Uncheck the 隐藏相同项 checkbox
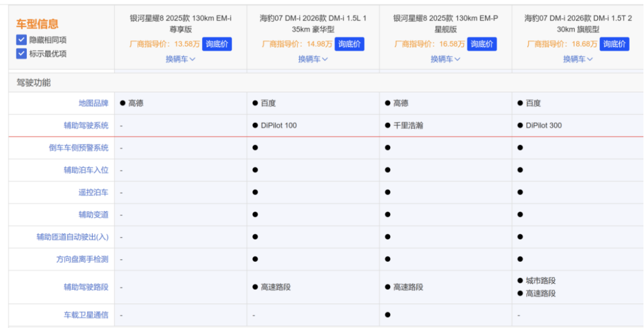Image resolution: width=644 pixels, height=328 pixels. point(21,40)
